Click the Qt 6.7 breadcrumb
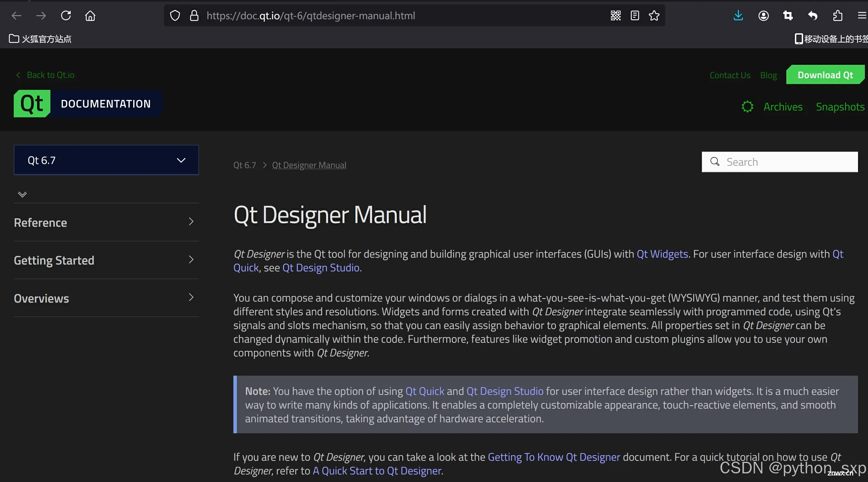The height and width of the screenshot is (482, 868). point(245,165)
